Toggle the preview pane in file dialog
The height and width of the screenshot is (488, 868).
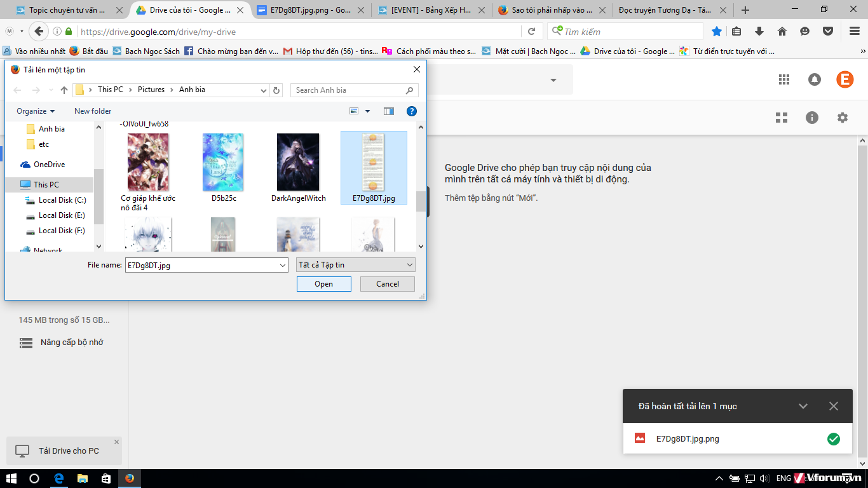coord(389,111)
